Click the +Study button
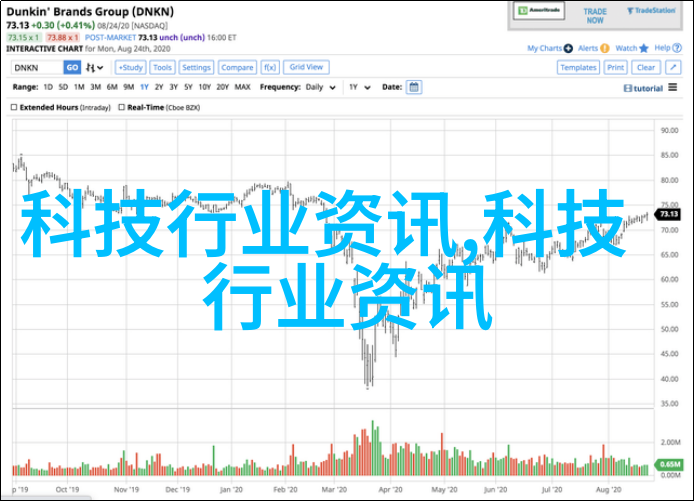 131,67
